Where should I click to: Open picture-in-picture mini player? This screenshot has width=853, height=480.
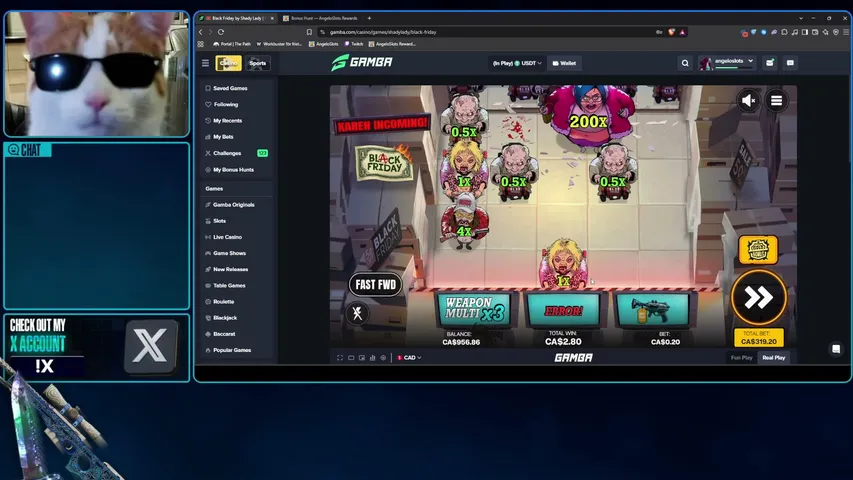pos(362,358)
